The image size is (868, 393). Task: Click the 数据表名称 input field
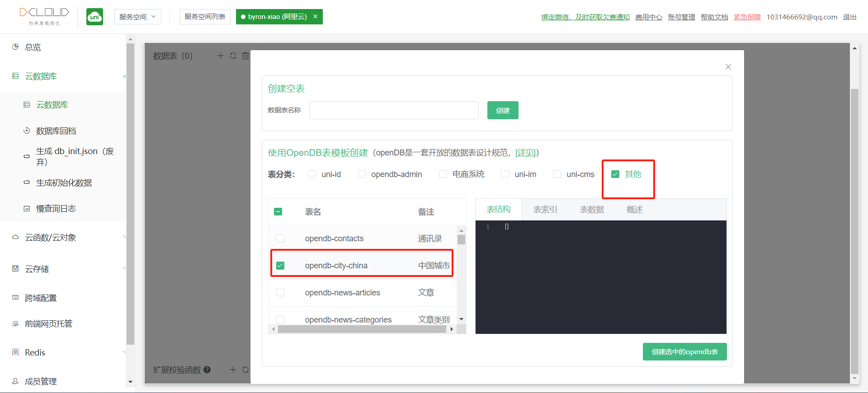click(394, 110)
